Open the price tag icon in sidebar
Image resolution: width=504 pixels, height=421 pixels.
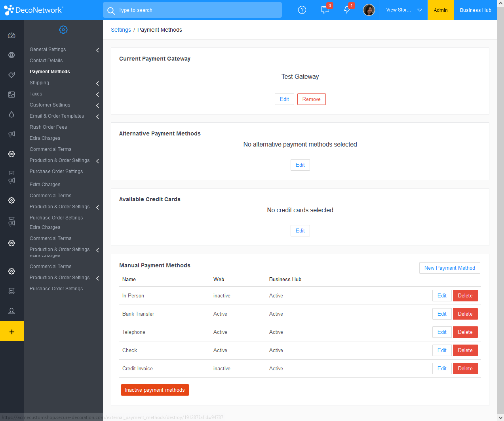pos(11,74)
